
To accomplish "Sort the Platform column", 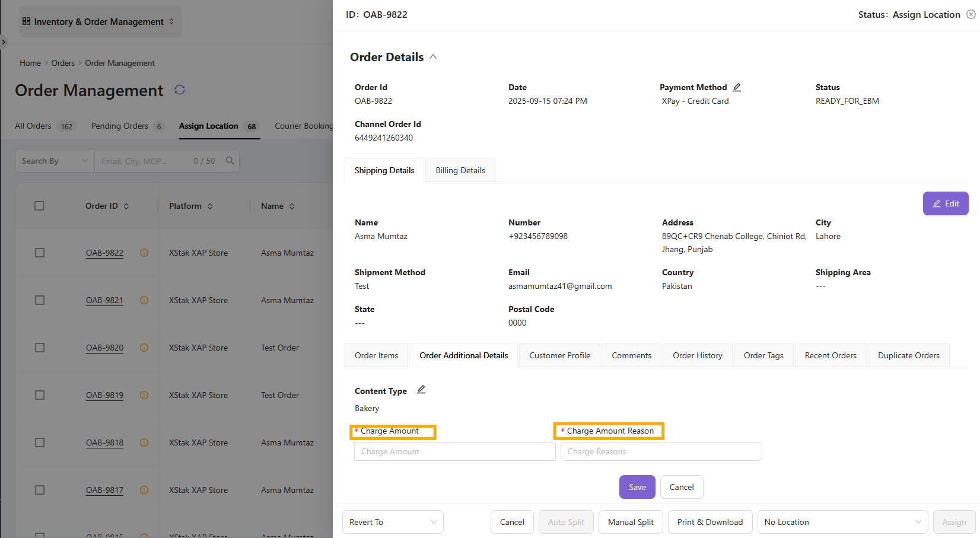I will [x=210, y=206].
